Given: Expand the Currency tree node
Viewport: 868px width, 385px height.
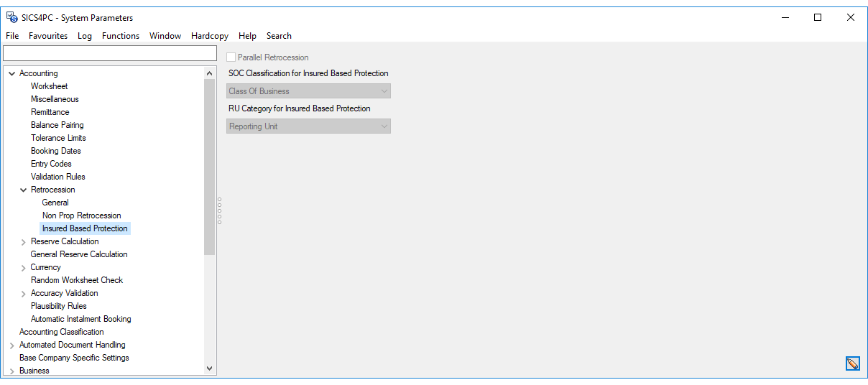Looking at the screenshot, I should (23, 268).
